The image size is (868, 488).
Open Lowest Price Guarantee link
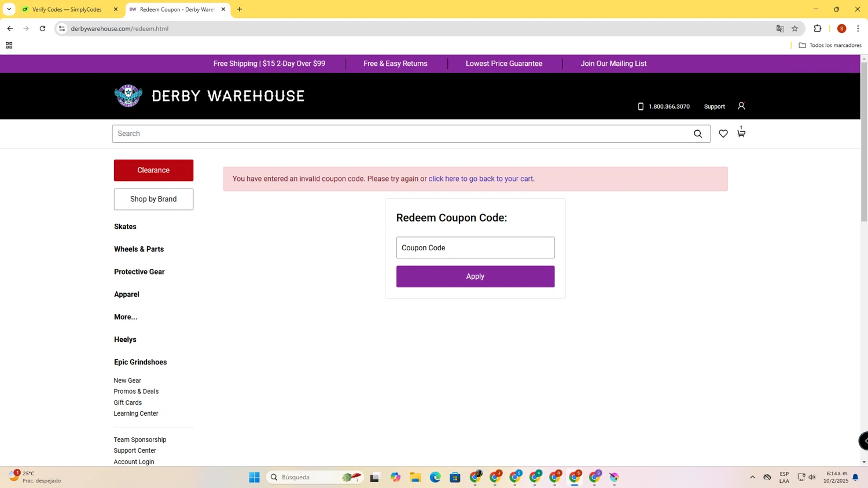(x=504, y=64)
